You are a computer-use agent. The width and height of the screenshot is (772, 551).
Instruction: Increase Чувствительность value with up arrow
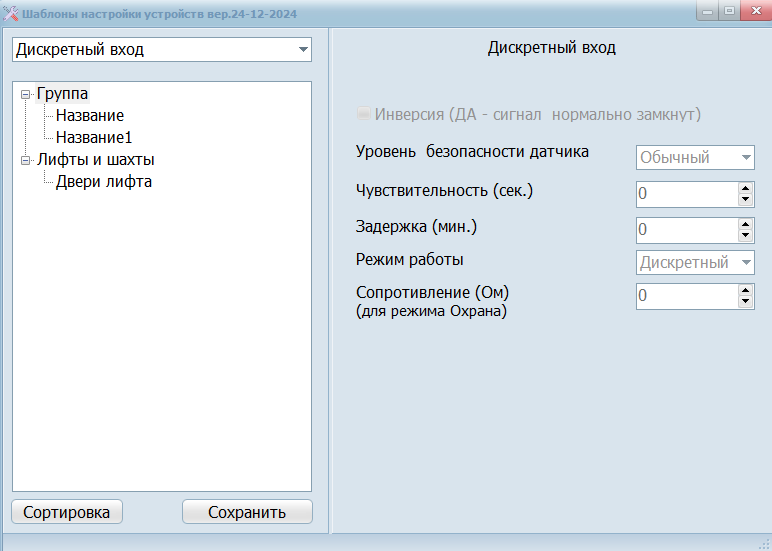(745, 187)
